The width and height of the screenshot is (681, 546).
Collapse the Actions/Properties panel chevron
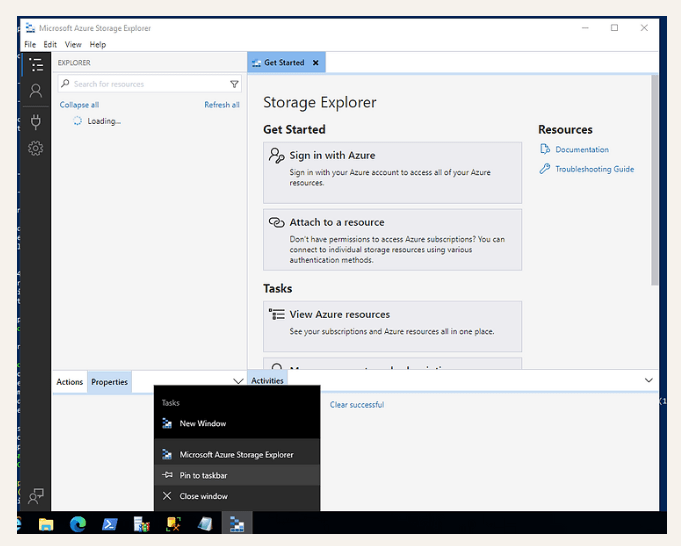pyautogui.click(x=238, y=381)
